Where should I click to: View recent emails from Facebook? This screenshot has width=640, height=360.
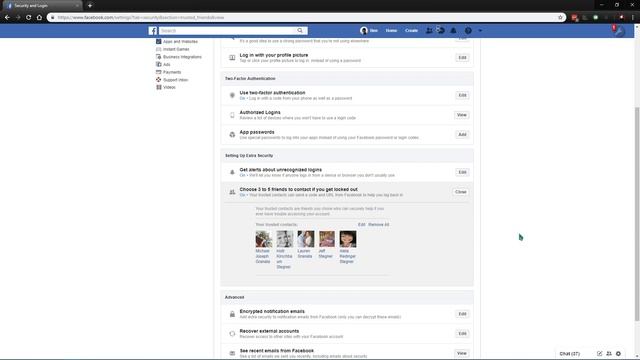[462, 353]
